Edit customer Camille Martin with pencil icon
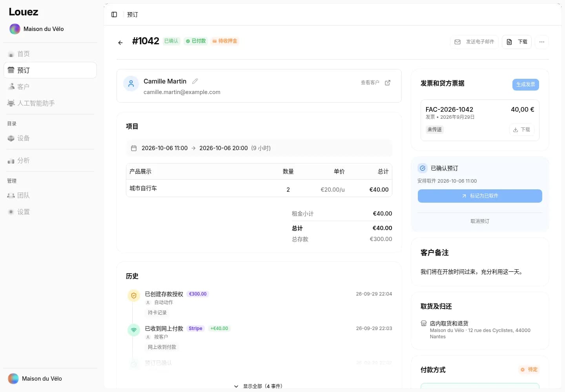Screen dimensions: 565x392 (195, 81)
